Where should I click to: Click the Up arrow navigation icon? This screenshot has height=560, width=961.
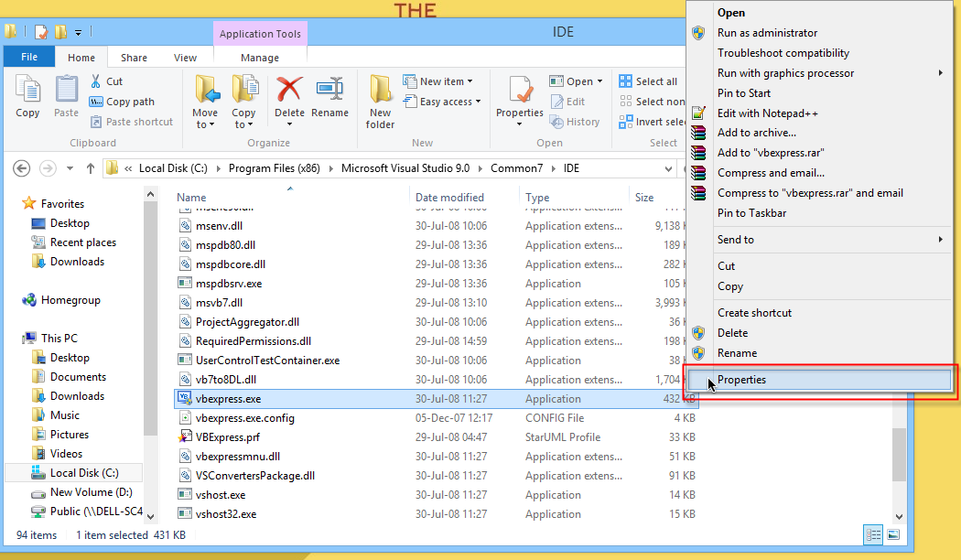pyautogui.click(x=91, y=168)
